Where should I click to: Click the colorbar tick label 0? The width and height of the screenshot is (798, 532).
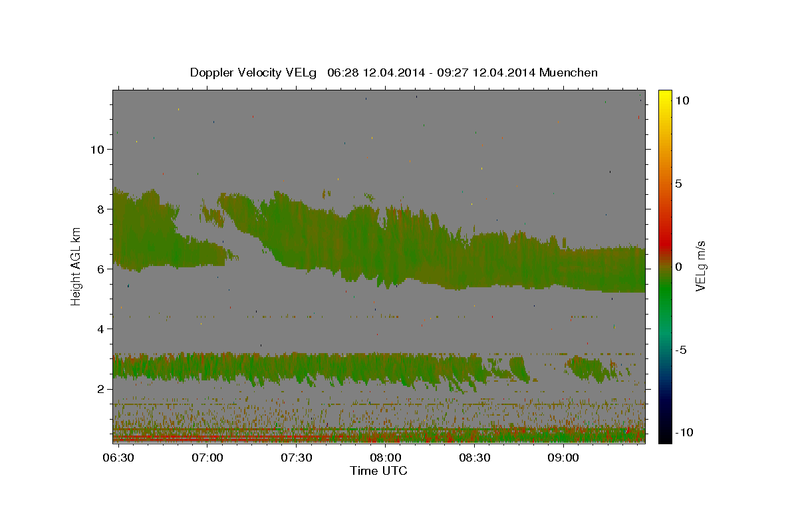pyautogui.click(x=679, y=267)
